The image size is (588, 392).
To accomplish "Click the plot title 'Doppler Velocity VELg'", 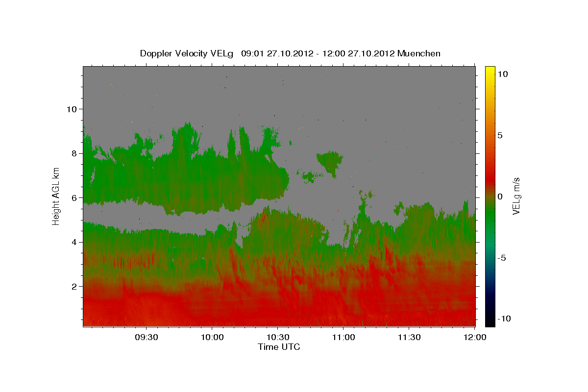I will pos(187,53).
